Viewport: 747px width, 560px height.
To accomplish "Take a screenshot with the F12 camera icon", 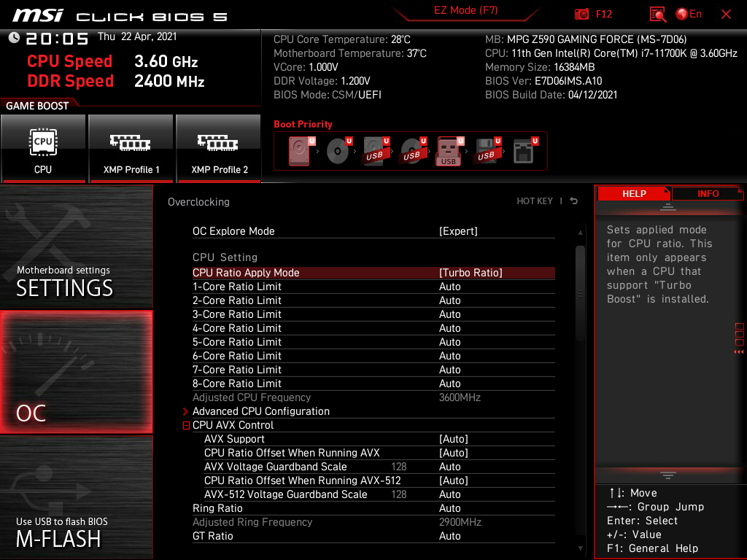I will [581, 15].
